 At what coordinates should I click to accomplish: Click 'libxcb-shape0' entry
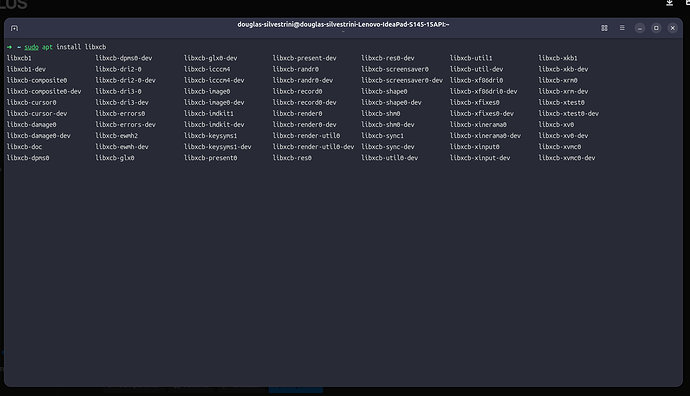tap(384, 91)
